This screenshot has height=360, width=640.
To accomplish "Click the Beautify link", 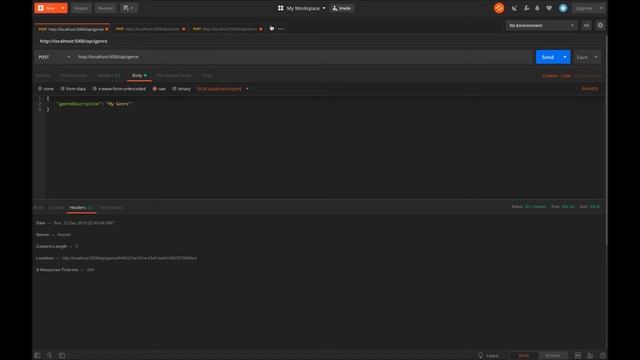I will (590, 89).
